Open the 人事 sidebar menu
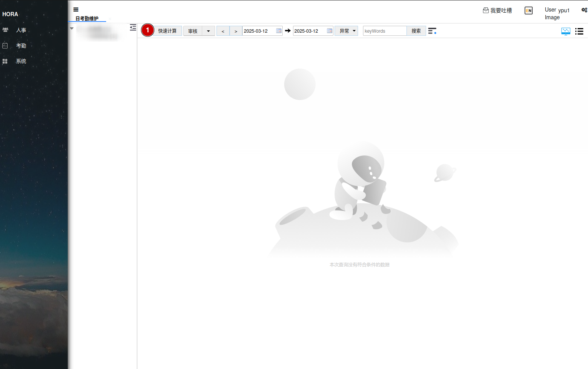Viewport: 588px width, 369px height. (21, 30)
